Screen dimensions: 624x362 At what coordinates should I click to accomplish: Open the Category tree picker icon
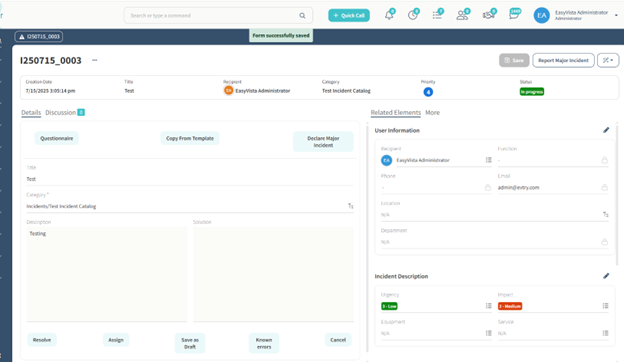351,206
